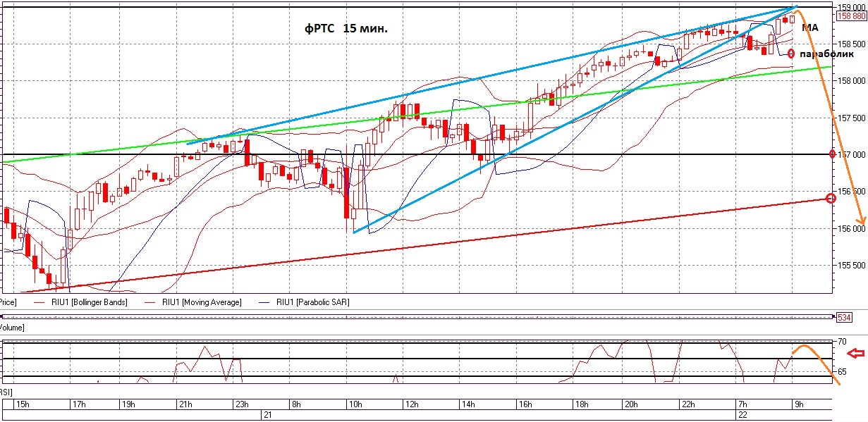Click the 22h time axis label
Image resolution: width=868 pixels, height=422 pixels.
tap(688, 404)
